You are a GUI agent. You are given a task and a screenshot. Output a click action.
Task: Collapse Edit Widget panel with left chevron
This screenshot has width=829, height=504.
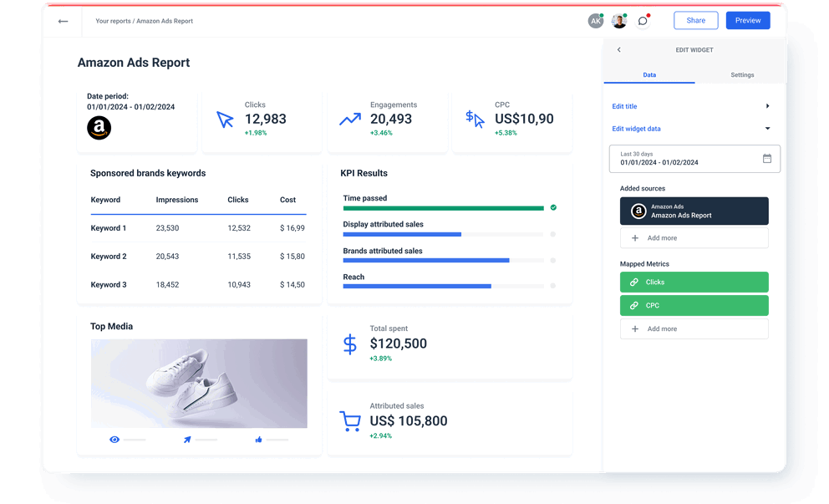[x=619, y=50]
